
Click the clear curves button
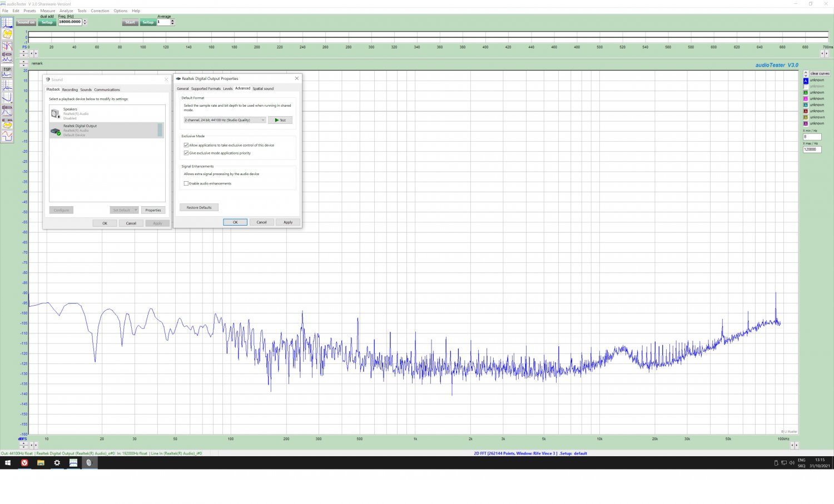pyautogui.click(x=820, y=73)
